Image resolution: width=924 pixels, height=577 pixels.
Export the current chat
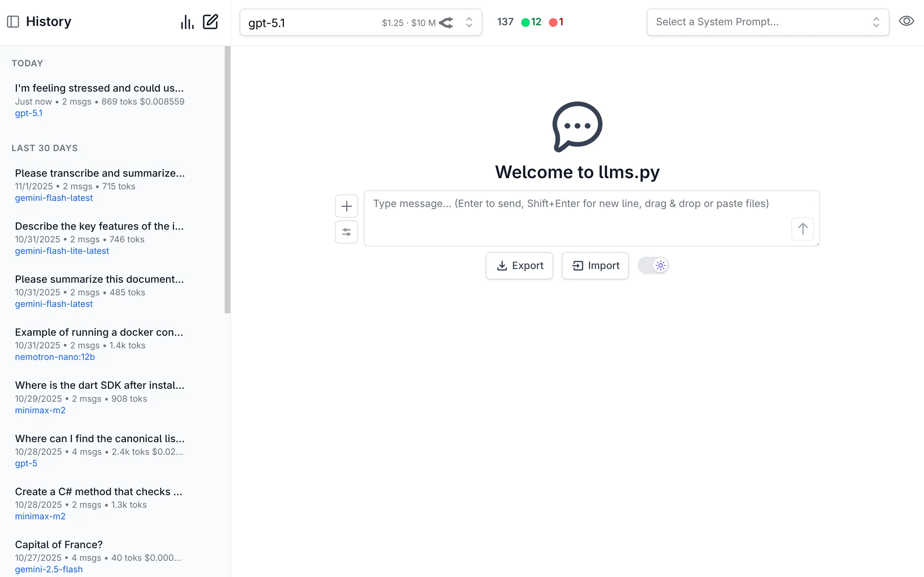coord(519,265)
